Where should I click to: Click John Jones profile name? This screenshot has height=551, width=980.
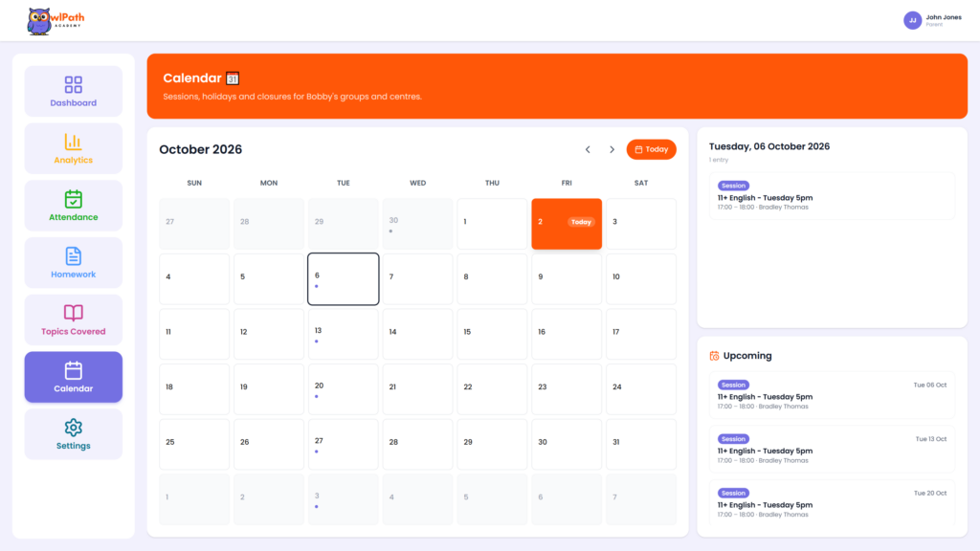click(943, 17)
